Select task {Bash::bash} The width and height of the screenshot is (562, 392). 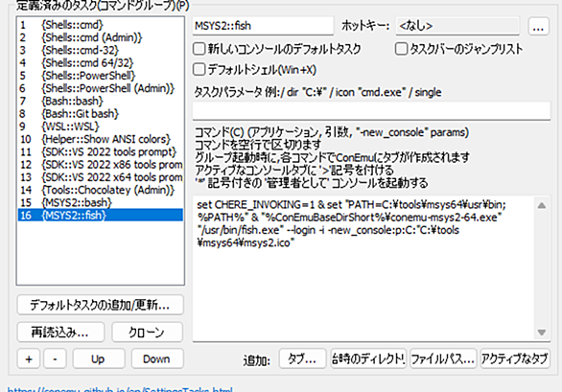coord(101,101)
